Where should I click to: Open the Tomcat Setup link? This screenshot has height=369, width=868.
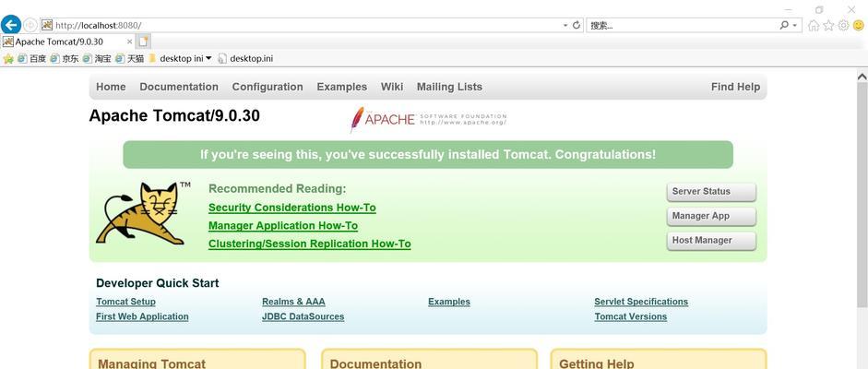[125, 302]
